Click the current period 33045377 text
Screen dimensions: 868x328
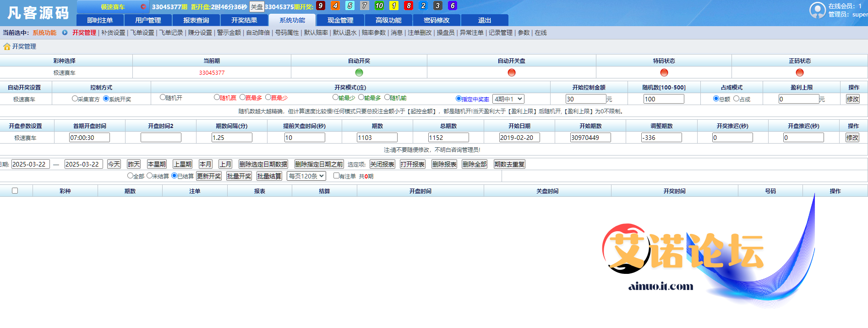click(212, 72)
